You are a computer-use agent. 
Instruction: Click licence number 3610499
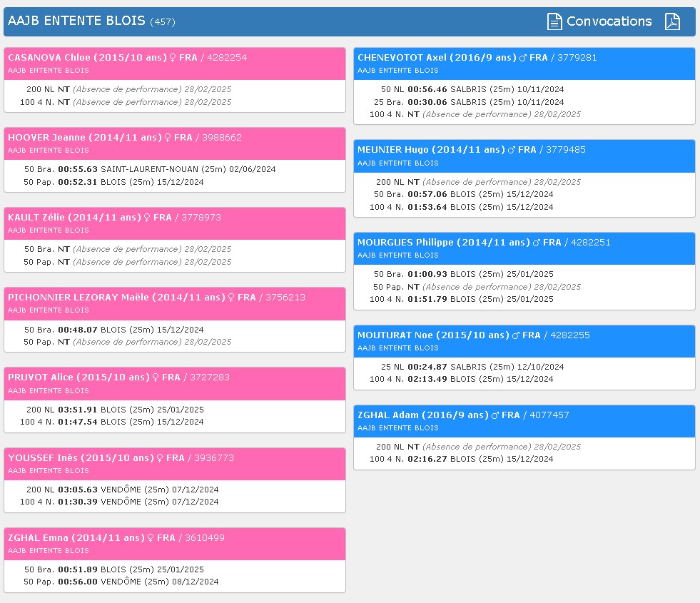point(205,538)
